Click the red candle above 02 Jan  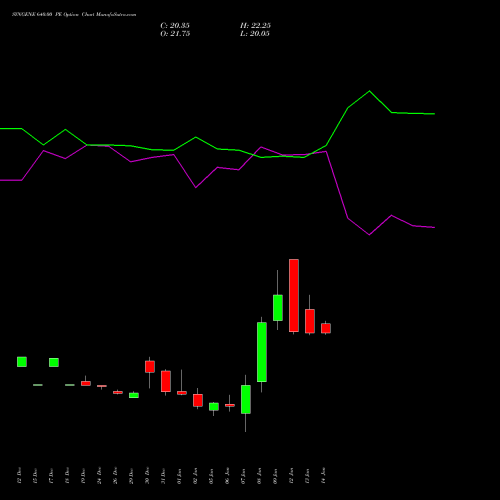[198, 400]
